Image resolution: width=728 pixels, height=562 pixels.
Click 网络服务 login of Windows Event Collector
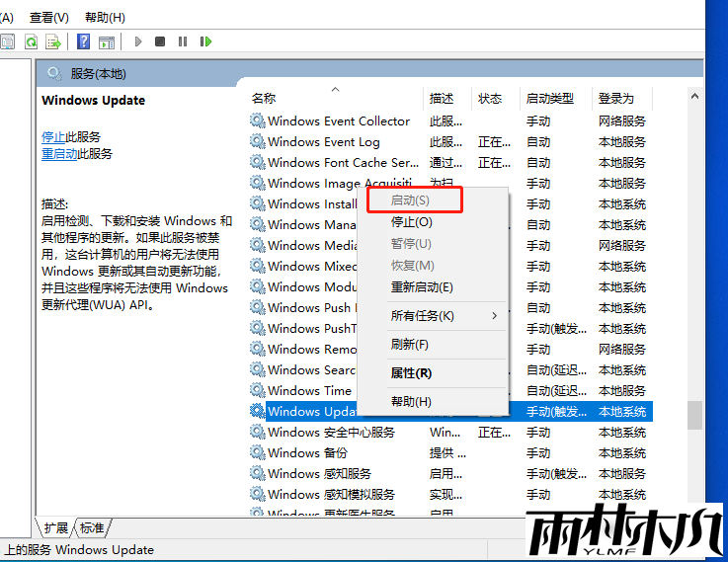[x=622, y=121]
